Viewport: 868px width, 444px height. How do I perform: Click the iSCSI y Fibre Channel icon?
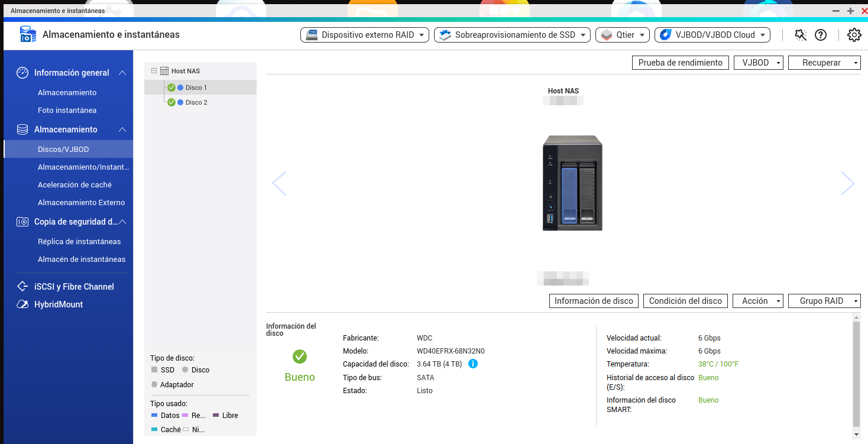tap(22, 287)
